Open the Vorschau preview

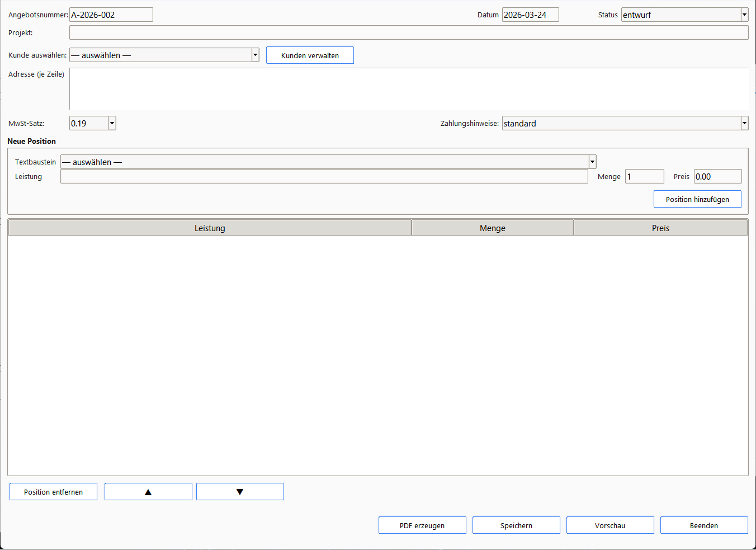610,525
